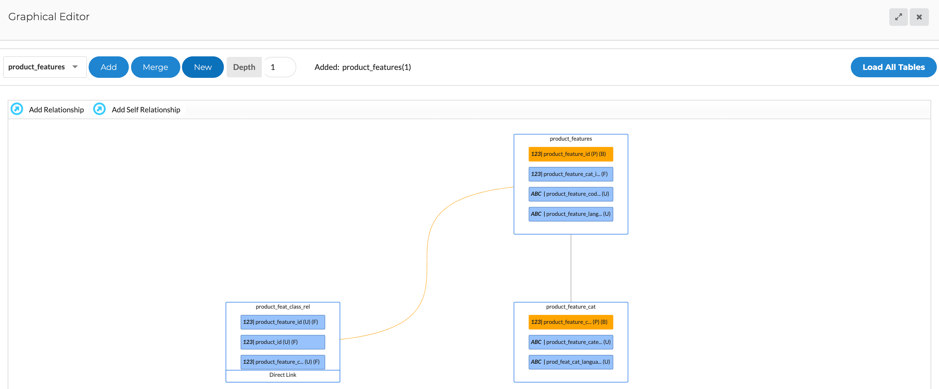This screenshot has height=389, width=939.
Task: Select prod_feat_cat_langua... (U) column
Action: [x=571, y=362]
